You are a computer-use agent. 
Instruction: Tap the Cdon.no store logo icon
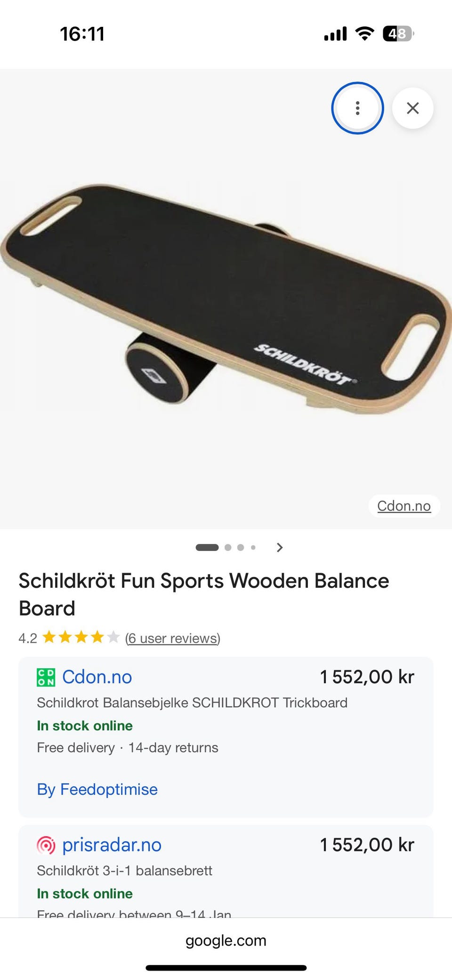point(46,677)
